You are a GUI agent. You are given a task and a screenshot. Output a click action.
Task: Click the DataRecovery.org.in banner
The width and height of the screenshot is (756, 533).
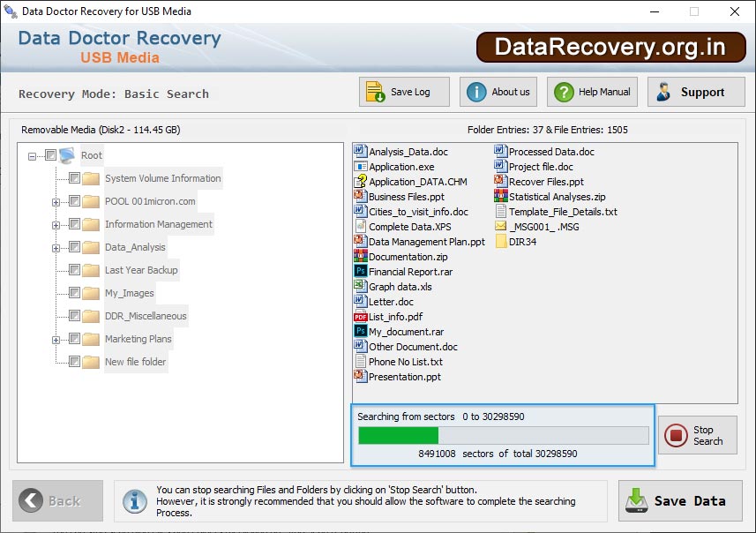click(610, 48)
